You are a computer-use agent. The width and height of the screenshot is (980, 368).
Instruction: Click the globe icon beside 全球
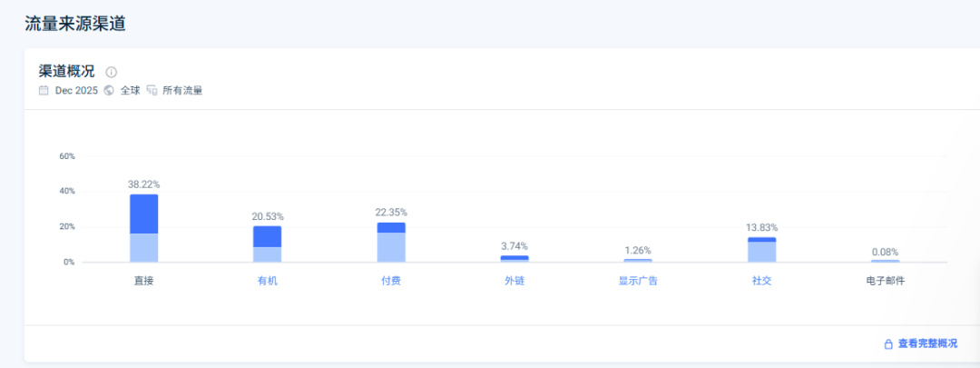point(109,91)
